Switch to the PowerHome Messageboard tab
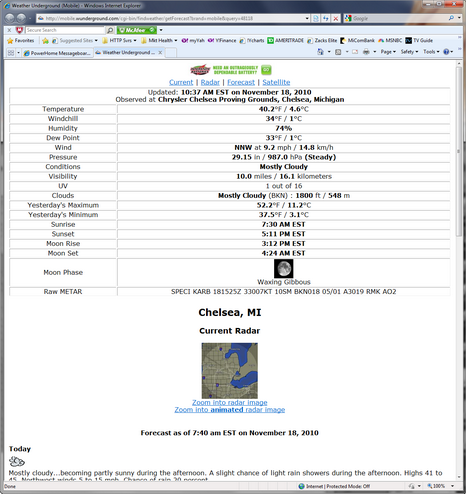 pyautogui.click(x=57, y=53)
